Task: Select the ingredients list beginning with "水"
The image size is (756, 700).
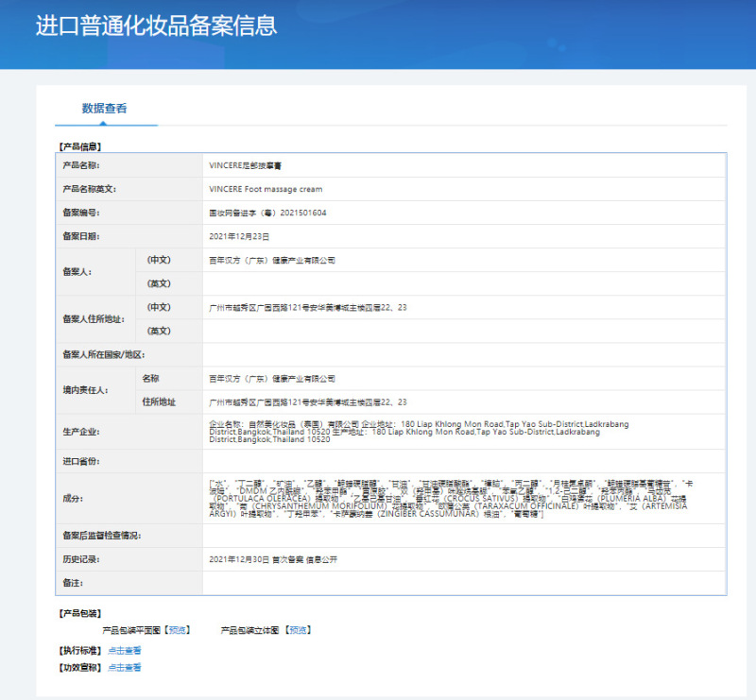Action: 451,499
